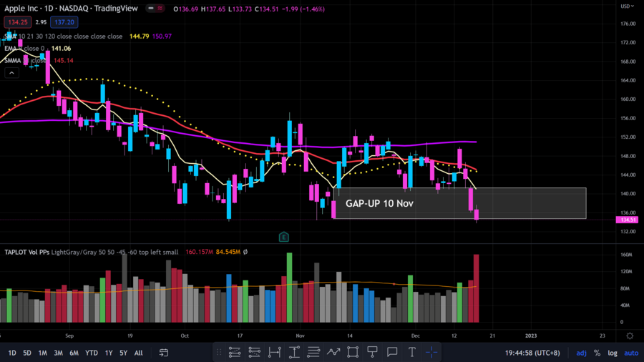644x362 pixels.
Task: Open the go-to-date calendar icon
Action: tap(163, 353)
